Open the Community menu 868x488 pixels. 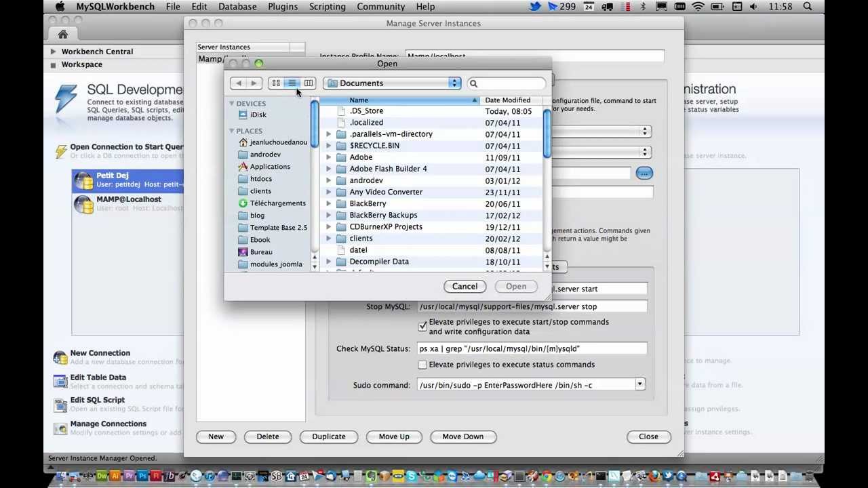click(x=381, y=7)
